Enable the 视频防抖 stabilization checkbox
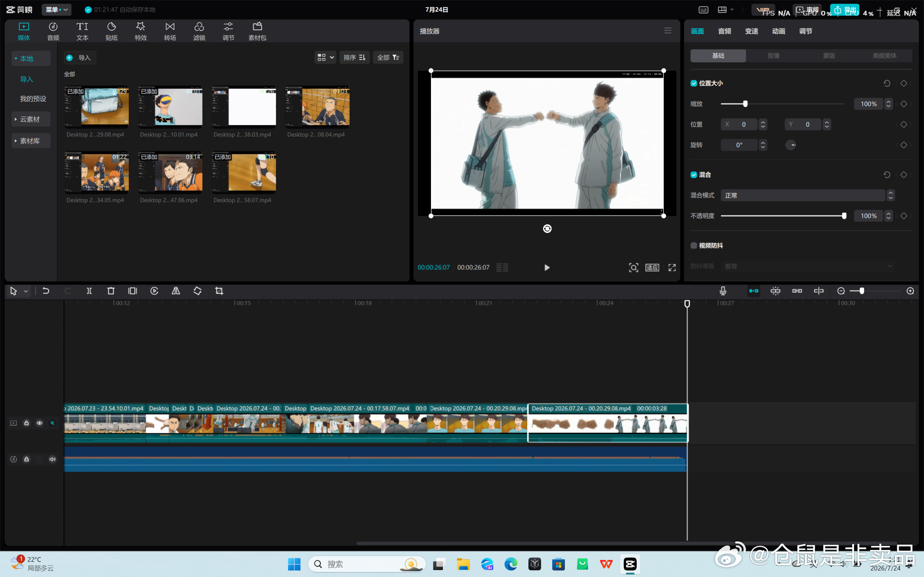Viewport: 924px width, 577px height. pyautogui.click(x=694, y=245)
